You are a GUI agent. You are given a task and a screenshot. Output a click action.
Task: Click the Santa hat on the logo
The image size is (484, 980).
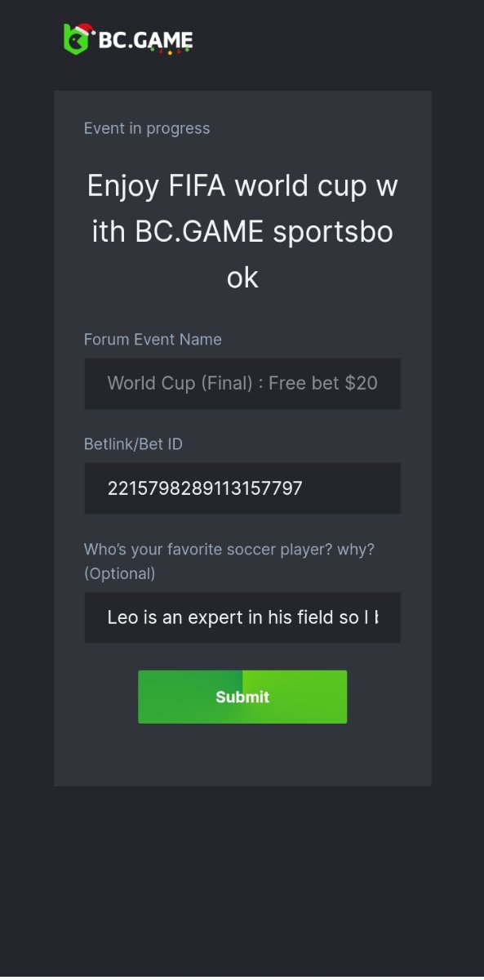[x=84, y=30]
